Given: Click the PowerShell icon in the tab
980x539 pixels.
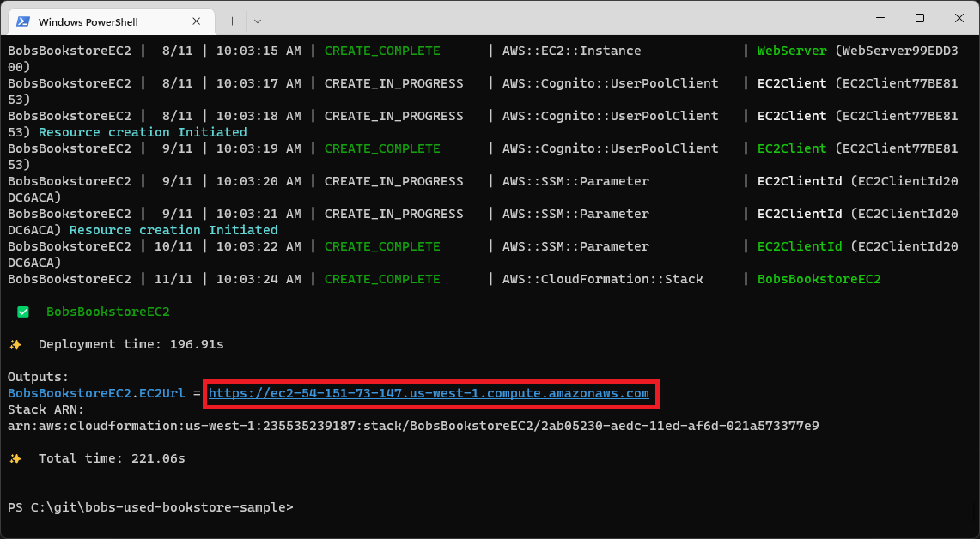Looking at the screenshot, I should [x=23, y=21].
